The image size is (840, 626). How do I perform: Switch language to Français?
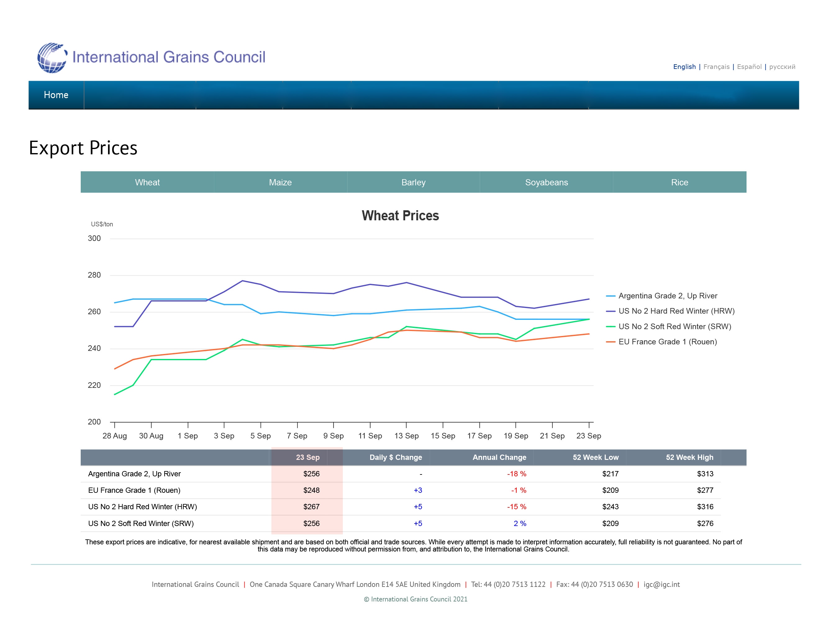click(x=716, y=67)
